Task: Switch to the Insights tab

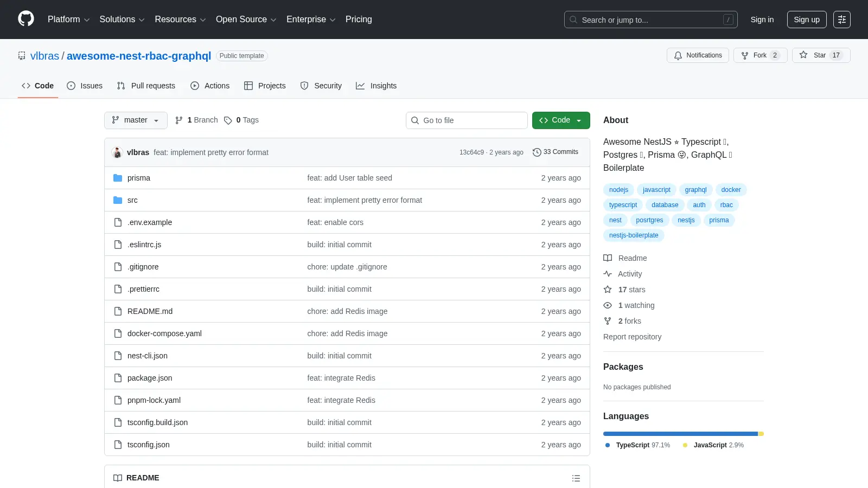Action: [x=376, y=86]
